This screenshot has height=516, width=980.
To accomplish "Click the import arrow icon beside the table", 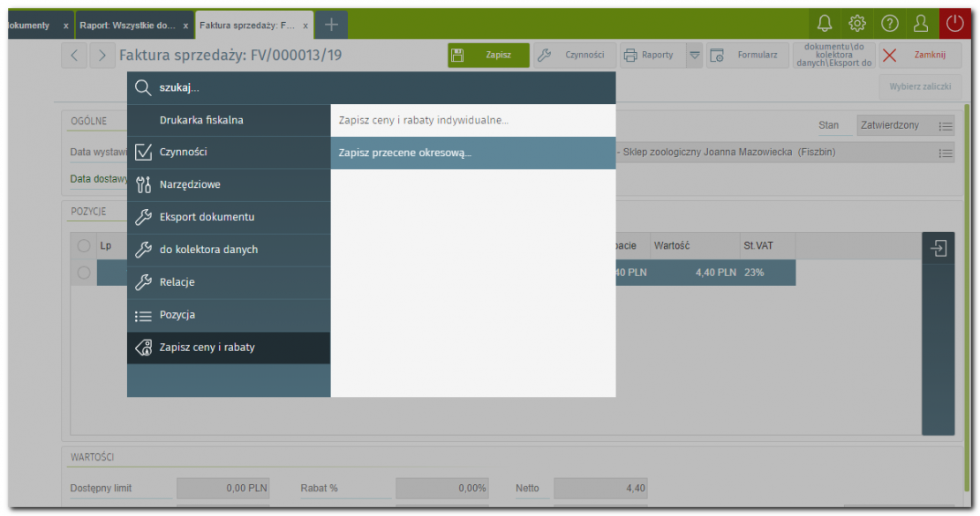I will [x=938, y=249].
